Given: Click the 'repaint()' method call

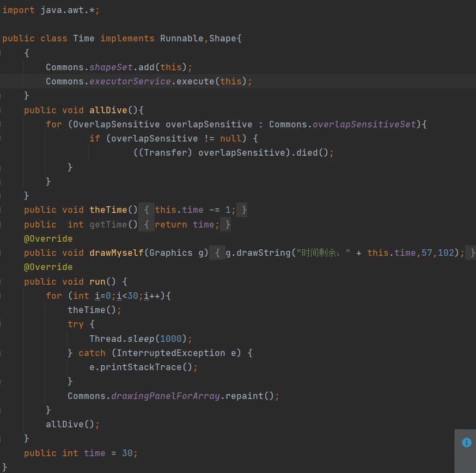Looking at the screenshot, I should click(x=249, y=396).
